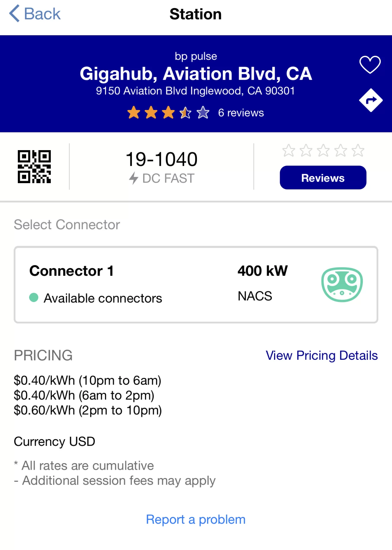Viewport: 392px width, 550px height.
Task: Tap the station's orange star rating
Action: pyautogui.click(x=168, y=113)
